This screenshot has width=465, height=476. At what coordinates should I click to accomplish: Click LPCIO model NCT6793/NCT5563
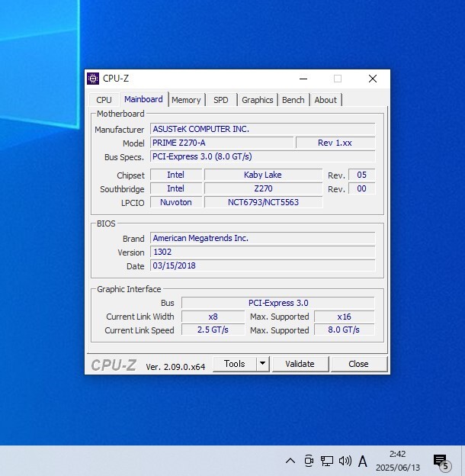[263, 202]
